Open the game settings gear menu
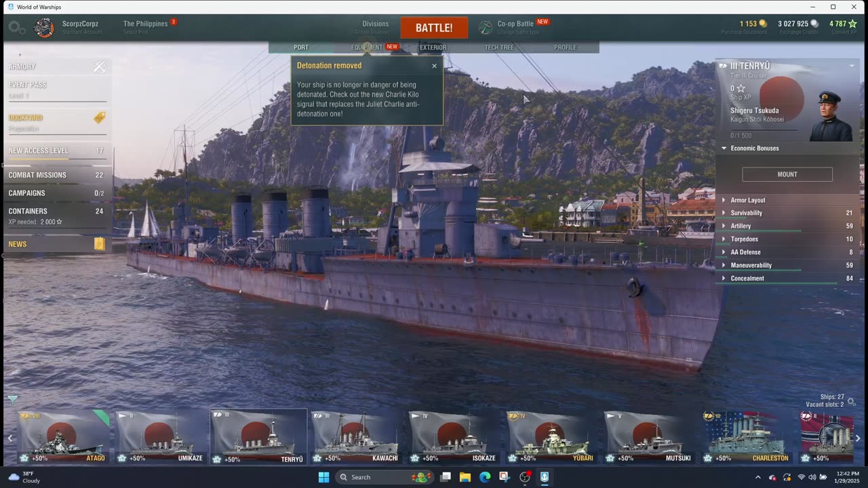 click(x=16, y=28)
